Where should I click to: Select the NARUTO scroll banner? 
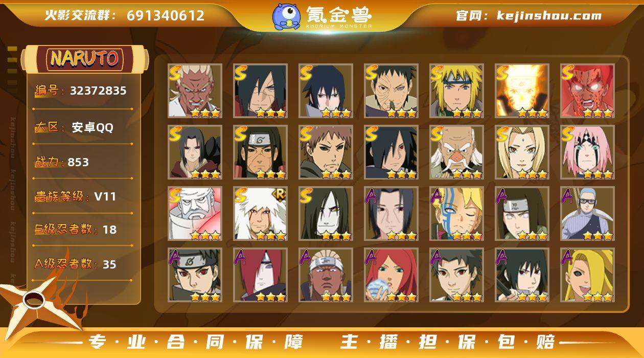[x=85, y=59]
